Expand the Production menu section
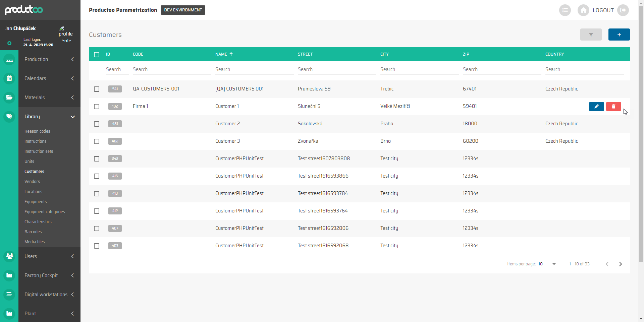Viewport: 644px width, 322px height. pyautogui.click(x=49, y=59)
